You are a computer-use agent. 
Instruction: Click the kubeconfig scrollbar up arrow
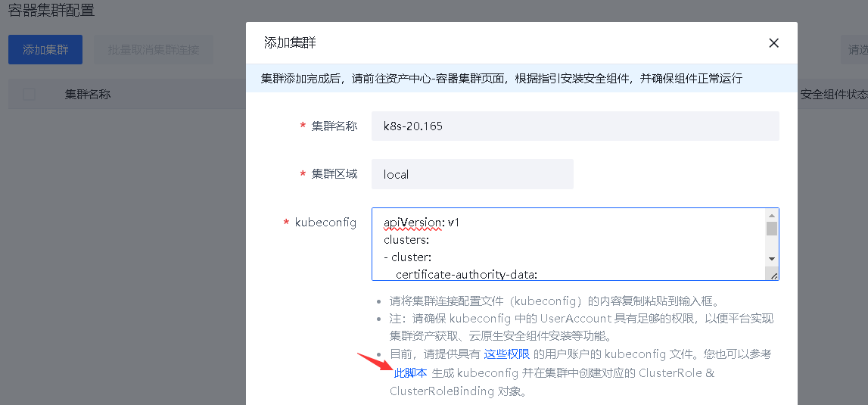click(772, 215)
